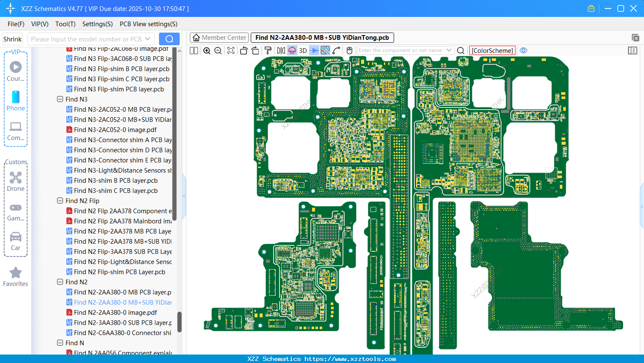This screenshot has width=644, height=363.
Task: Toggle the diode mode button
Action: click(314, 51)
